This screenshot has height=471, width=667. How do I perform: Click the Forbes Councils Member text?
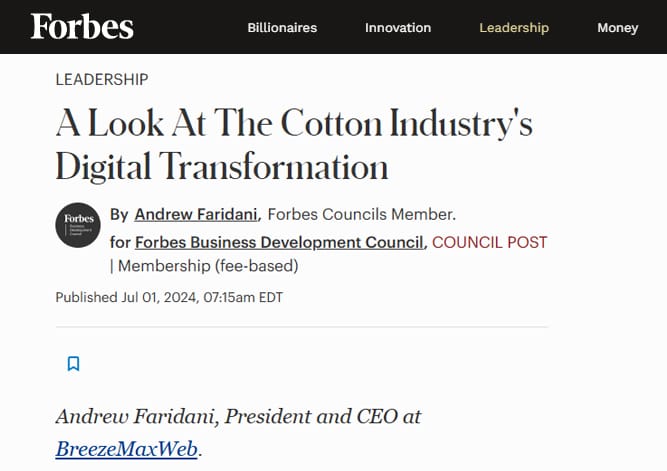click(x=362, y=214)
